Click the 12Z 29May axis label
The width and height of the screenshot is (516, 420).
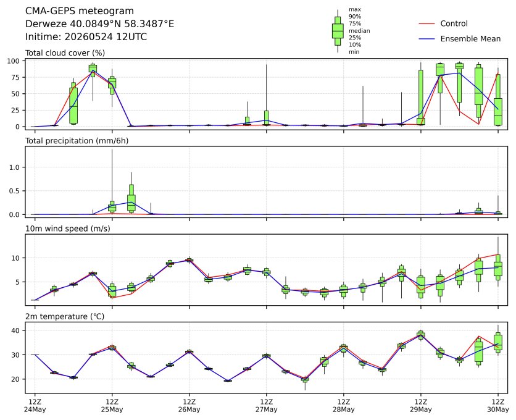[x=420, y=406]
